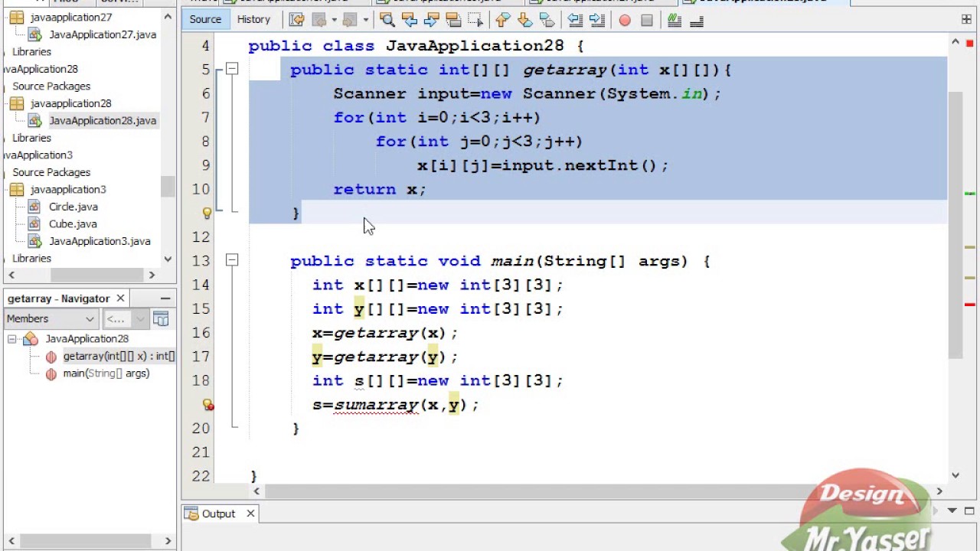Open the disabled filter combo beside Members
Viewport: 980px width, 551px height.
click(126, 318)
